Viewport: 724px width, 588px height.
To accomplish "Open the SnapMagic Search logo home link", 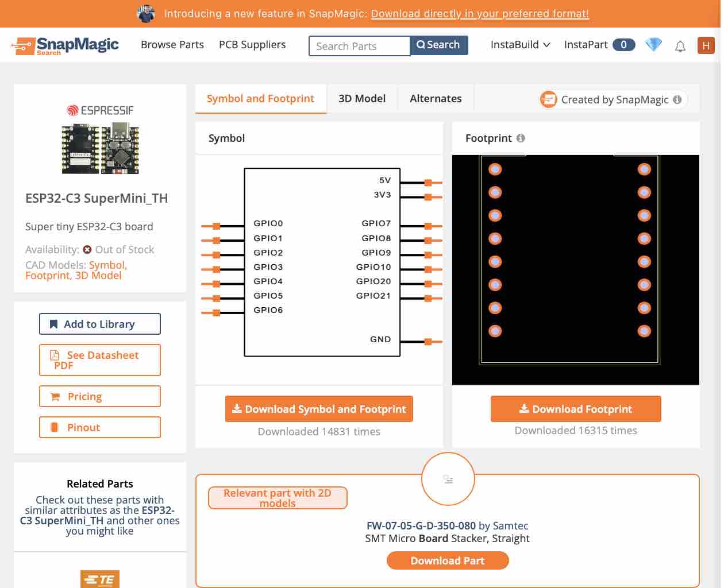I will (65, 46).
